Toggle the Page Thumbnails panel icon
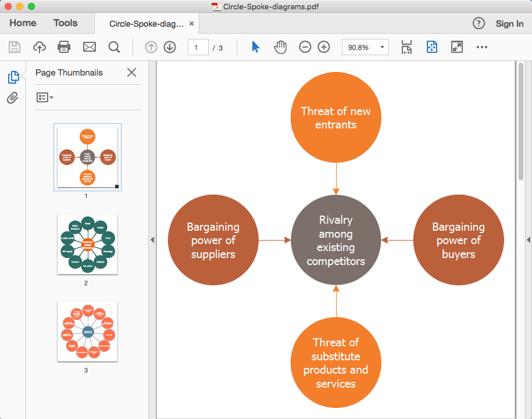Viewport: 532px width, 419px height. (x=13, y=77)
